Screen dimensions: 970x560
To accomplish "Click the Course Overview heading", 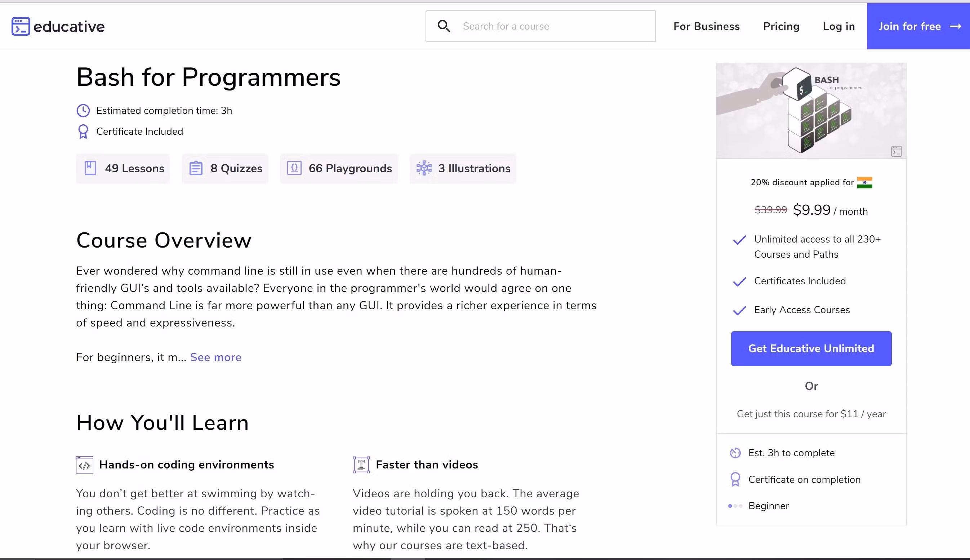I will point(164,240).
